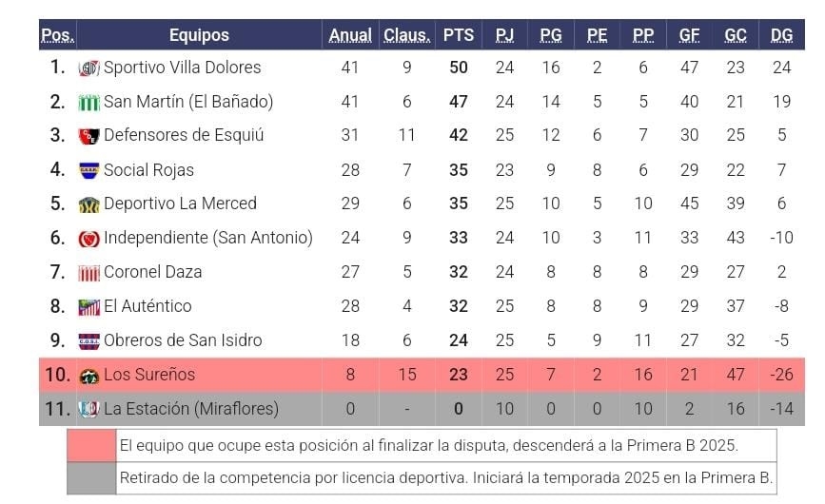825x504 pixels.
Task: Click the Obreros de San Isidro crest
Action: (89, 340)
